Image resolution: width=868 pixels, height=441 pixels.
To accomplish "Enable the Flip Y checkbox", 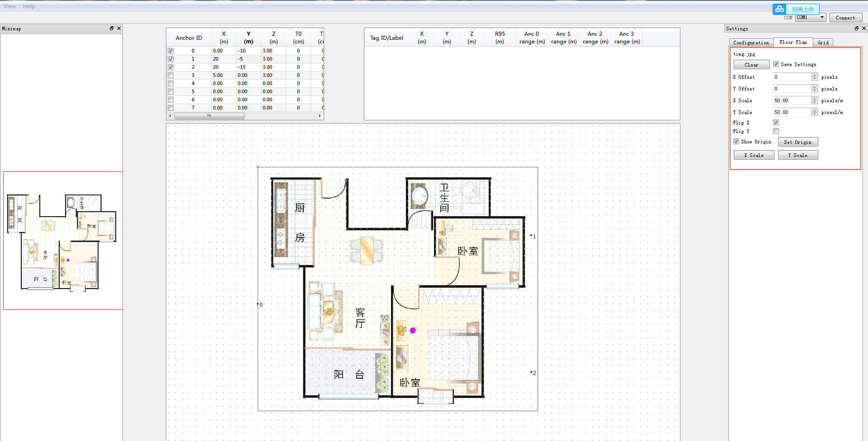I will (x=776, y=131).
